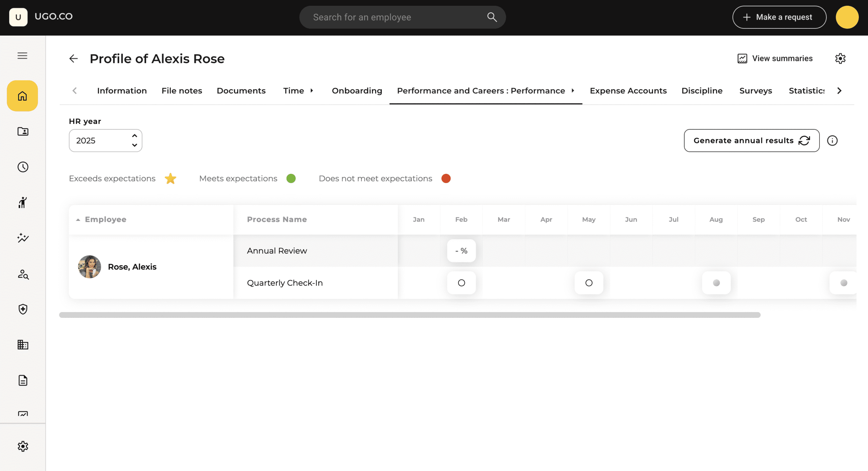Switch to the Surveys tab
The height and width of the screenshot is (471, 868).
tap(755, 91)
